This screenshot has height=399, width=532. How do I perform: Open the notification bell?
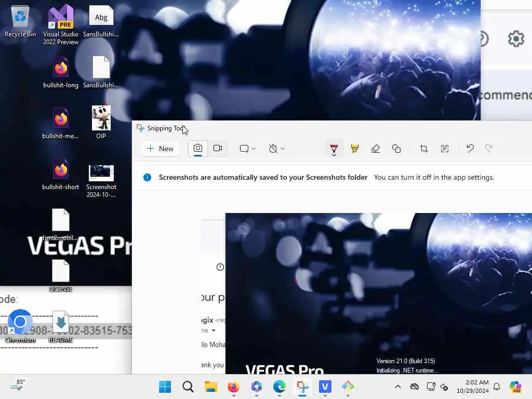click(497, 387)
